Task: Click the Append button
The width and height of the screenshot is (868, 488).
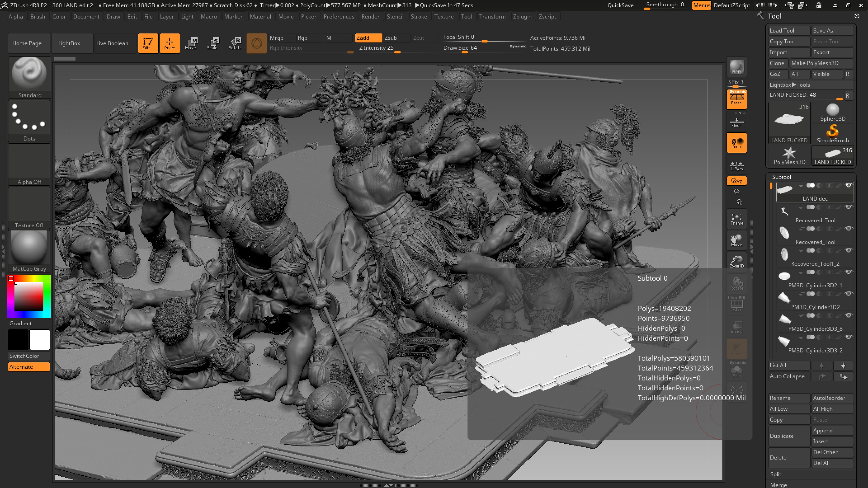Action: 832,430
